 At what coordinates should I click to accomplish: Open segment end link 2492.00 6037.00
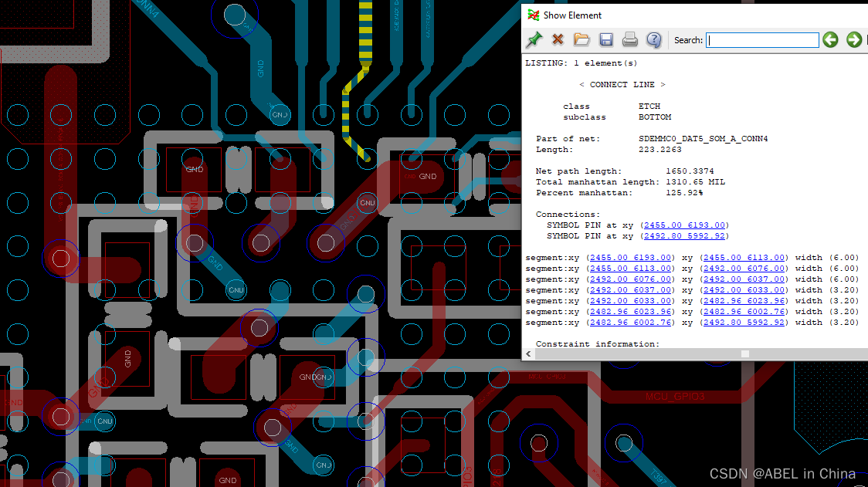(x=744, y=279)
